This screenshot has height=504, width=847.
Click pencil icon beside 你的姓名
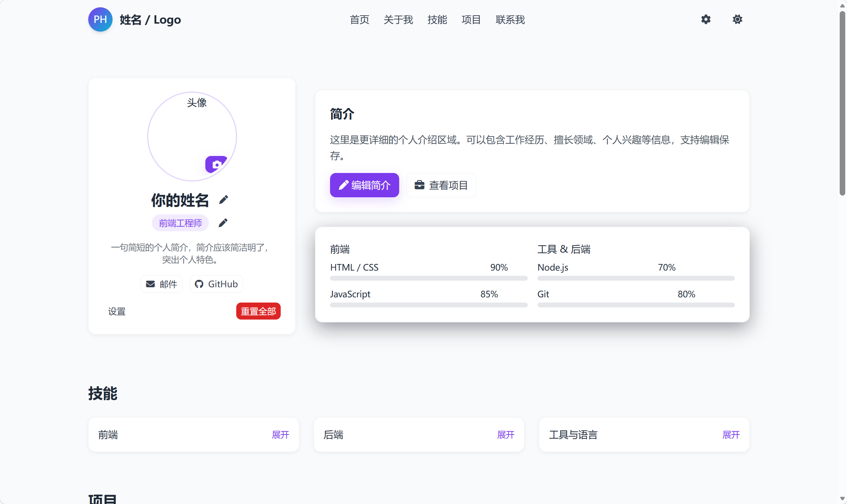pos(224,200)
